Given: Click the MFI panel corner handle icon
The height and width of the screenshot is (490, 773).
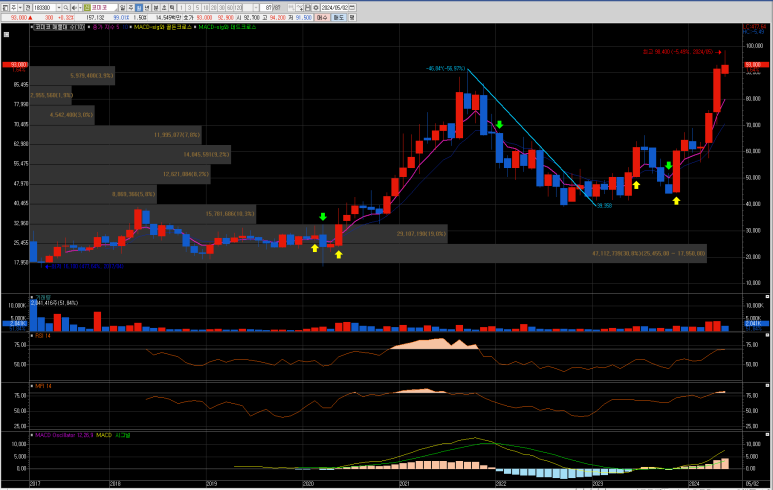Looking at the screenshot, I should tap(767, 385).
